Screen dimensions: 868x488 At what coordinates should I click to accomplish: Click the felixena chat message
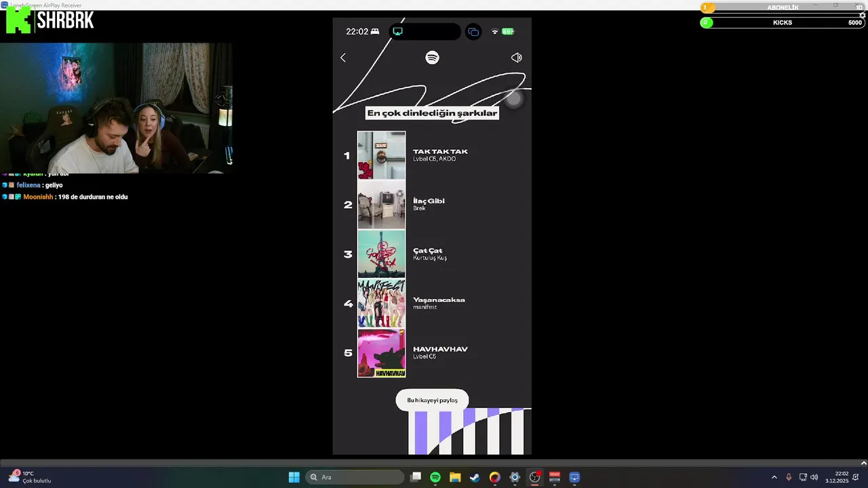point(32,185)
